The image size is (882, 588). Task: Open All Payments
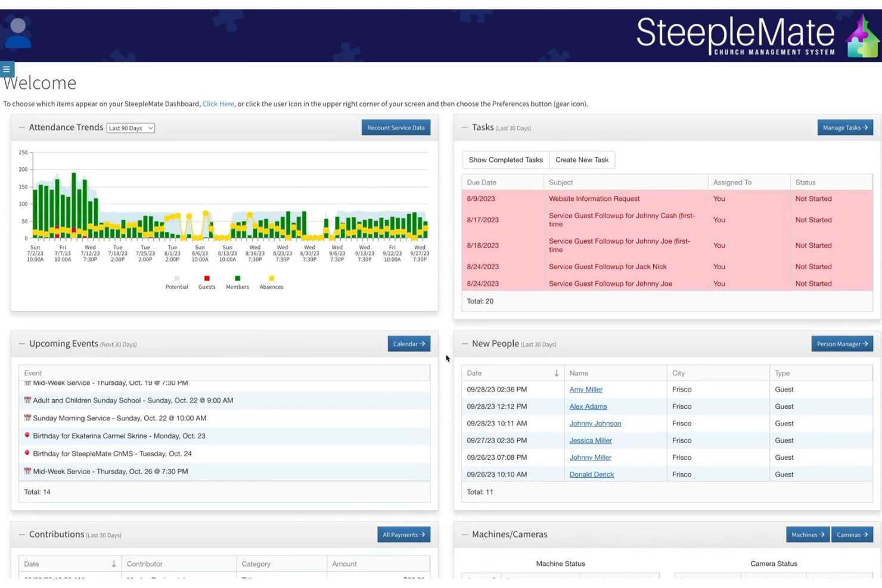point(403,534)
